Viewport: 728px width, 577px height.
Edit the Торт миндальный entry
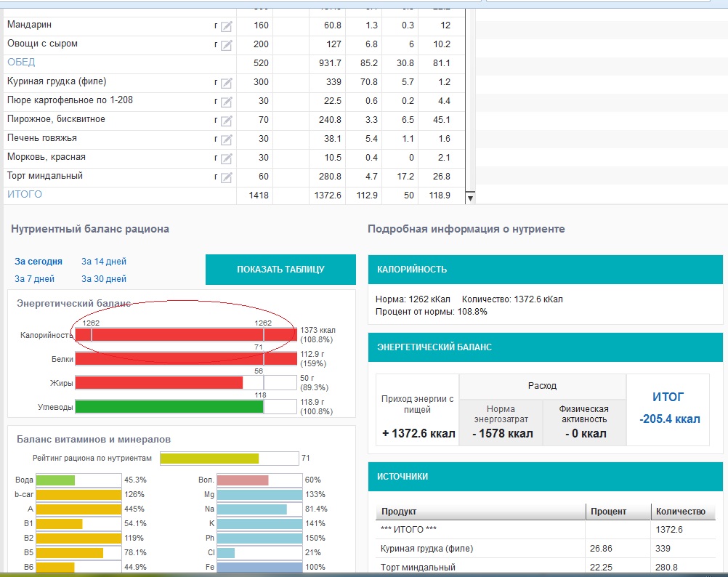(226, 177)
